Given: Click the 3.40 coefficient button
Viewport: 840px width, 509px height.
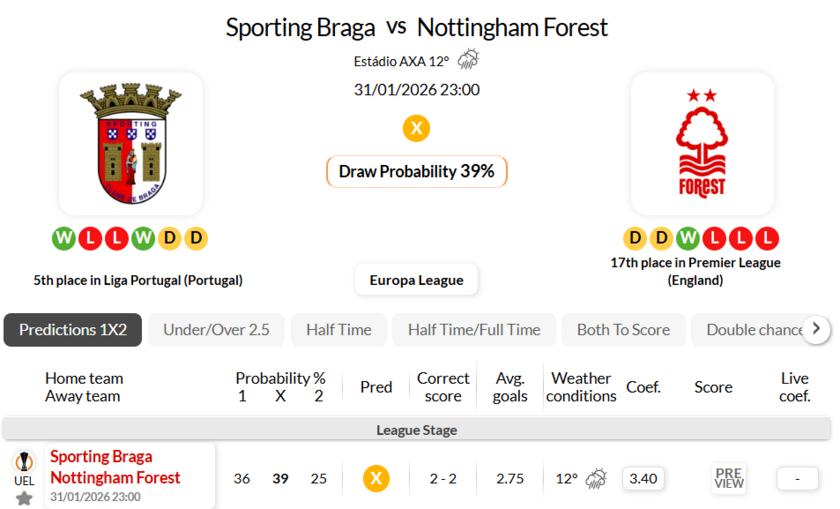Looking at the screenshot, I should [x=642, y=478].
